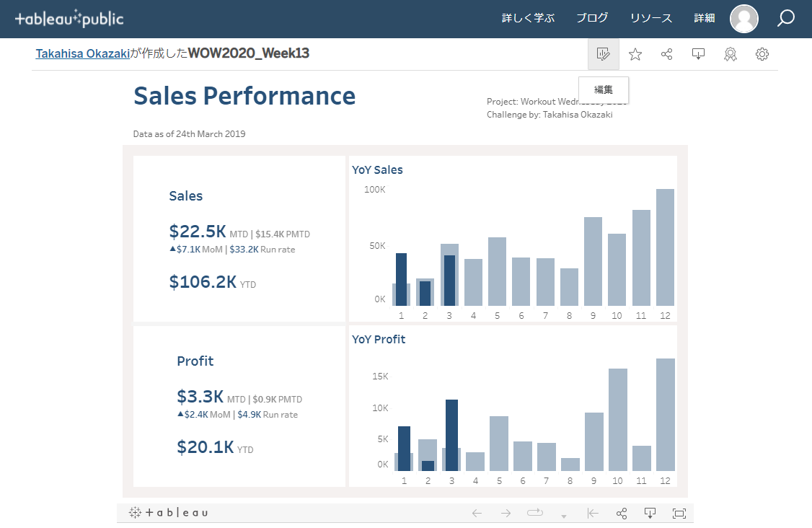The width and height of the screenshot is (812, 528).
Task: Expand the replay speed dropdown arrow
Action: tap(563, 516)
